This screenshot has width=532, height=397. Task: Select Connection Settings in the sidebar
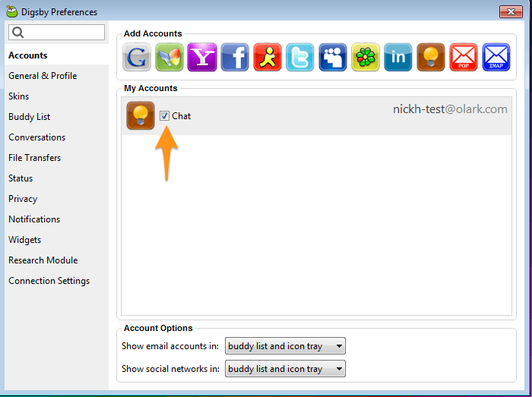pyautogui.click(x=49, y=281)
